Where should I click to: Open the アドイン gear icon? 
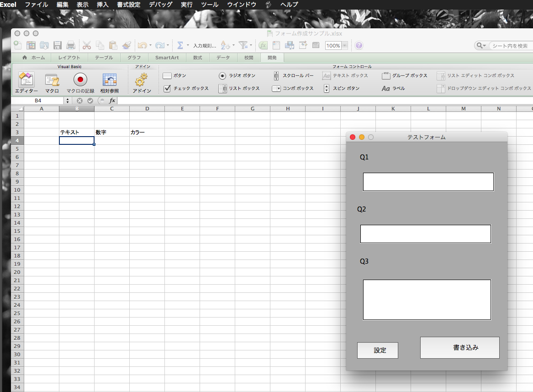point(142,80)
